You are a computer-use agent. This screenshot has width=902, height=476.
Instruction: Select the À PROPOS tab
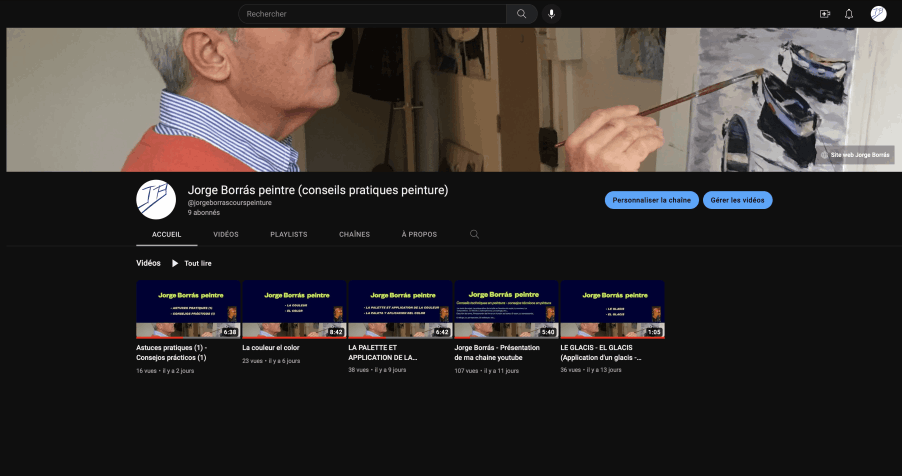click(419, 234)
